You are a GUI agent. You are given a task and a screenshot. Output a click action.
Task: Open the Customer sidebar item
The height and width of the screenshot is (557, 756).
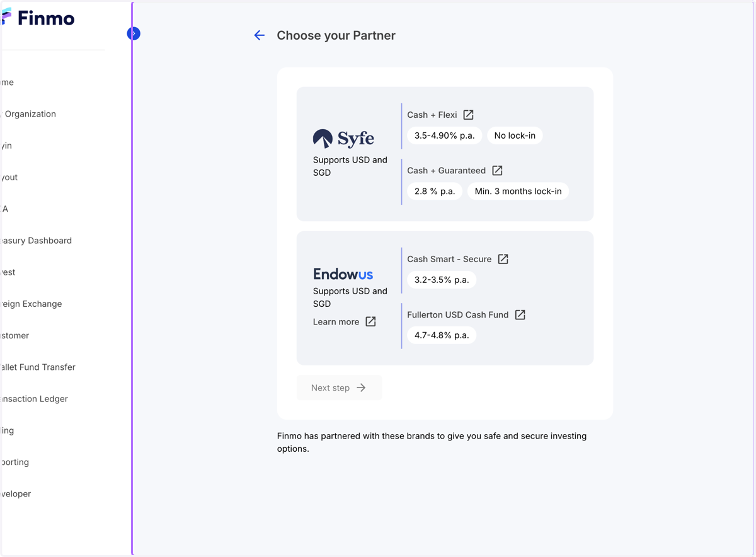pyautogui.click(x=14, y=336)
